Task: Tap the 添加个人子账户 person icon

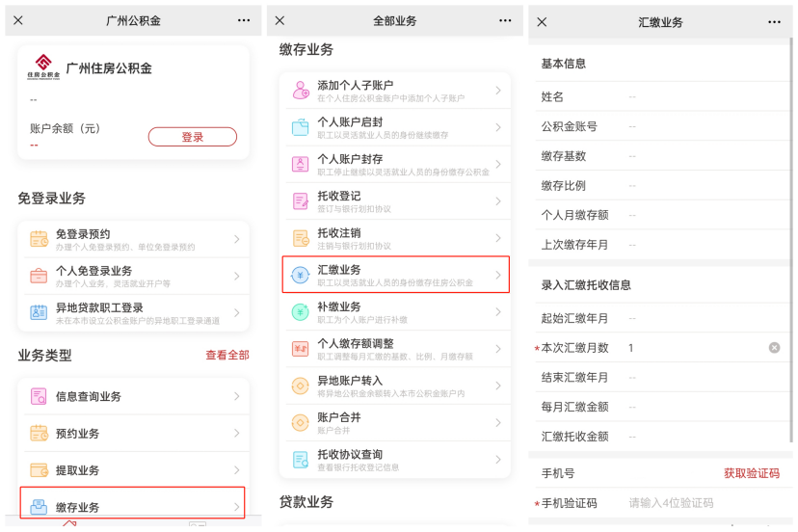Action: [301, 90]
